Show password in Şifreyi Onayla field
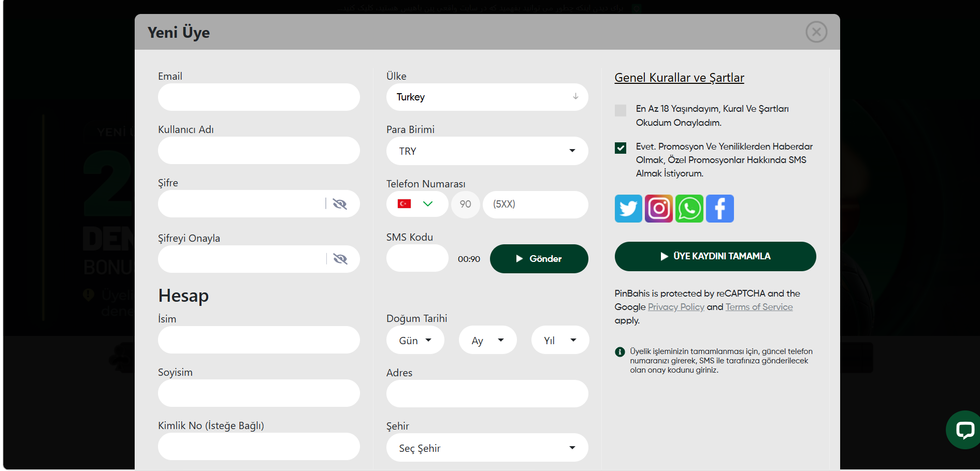Viewport: 980px width, 471px height. [x=340, y=259]
